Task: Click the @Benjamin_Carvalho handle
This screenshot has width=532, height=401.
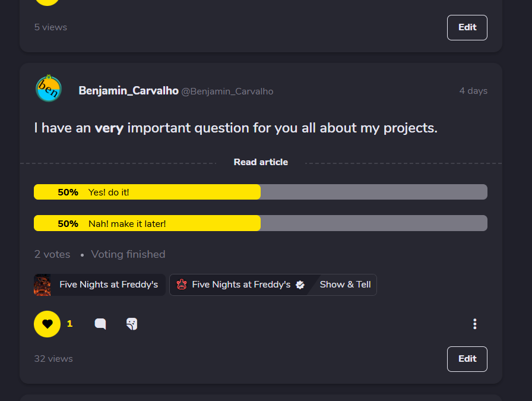Action: tap(227, 91)
